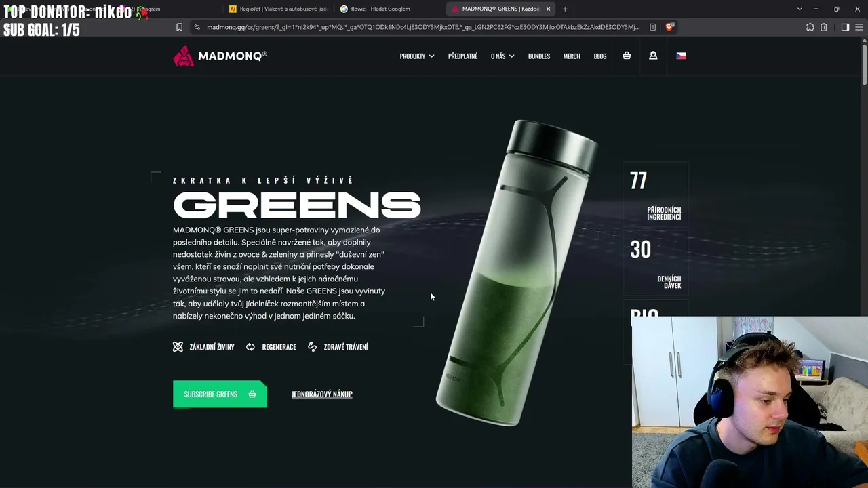Click the MADMONQ wordmark text
Screen dimensions: 868x488
[233, 56]
